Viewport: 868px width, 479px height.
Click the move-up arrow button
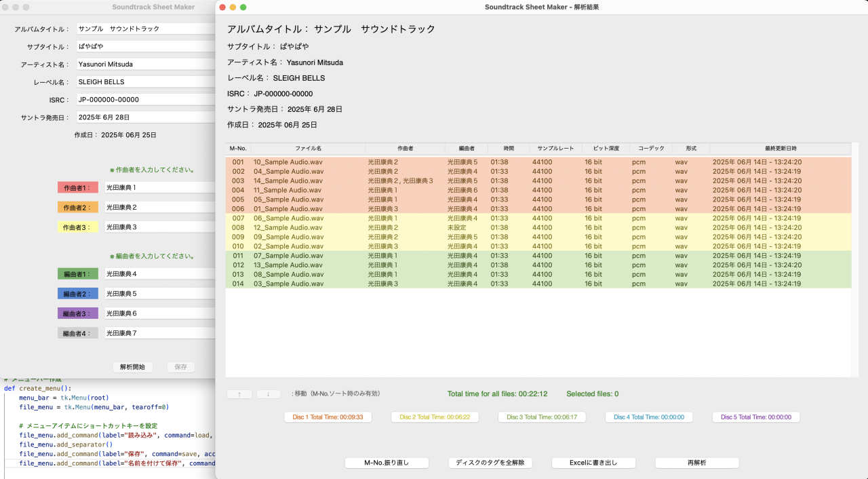239,394
